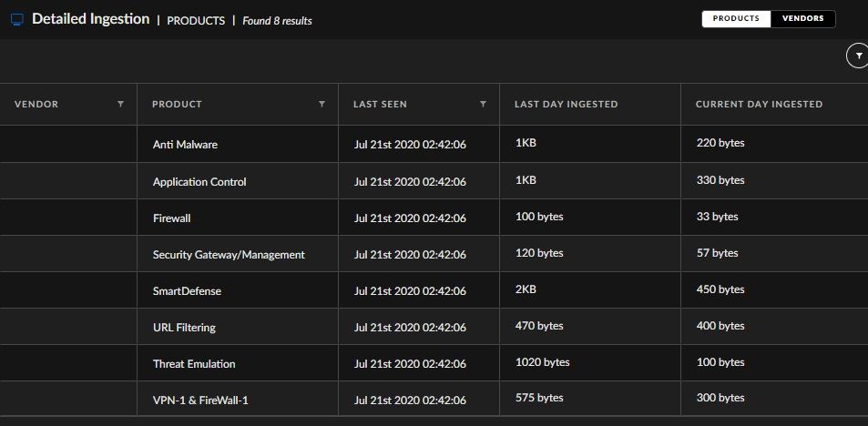Open the Security Gateway/Management row
The height and width of the screenshot is (426, 868).
point(229,254)
